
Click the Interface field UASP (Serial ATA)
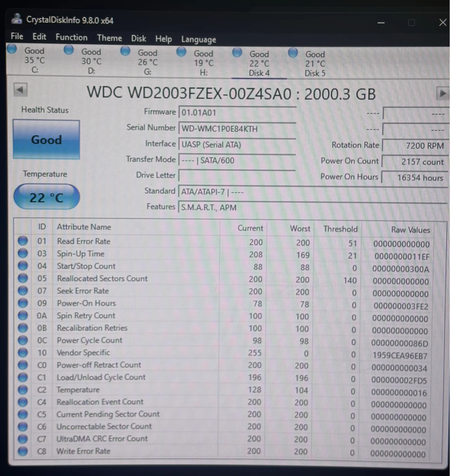coord(237,144)
